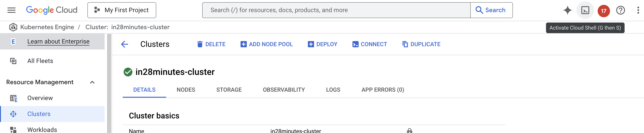The height and width of the screenshot is (133, 644).
Task: Click the CONNECT button
Action: click(x=369, y=44)
